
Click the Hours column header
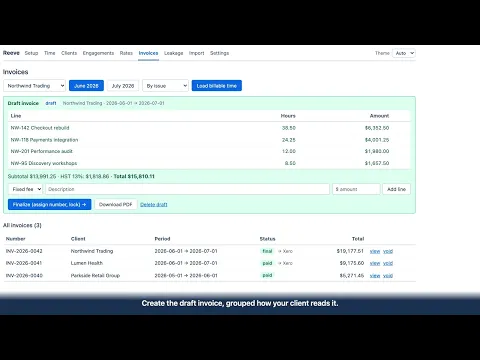click(x=288, y=116)
